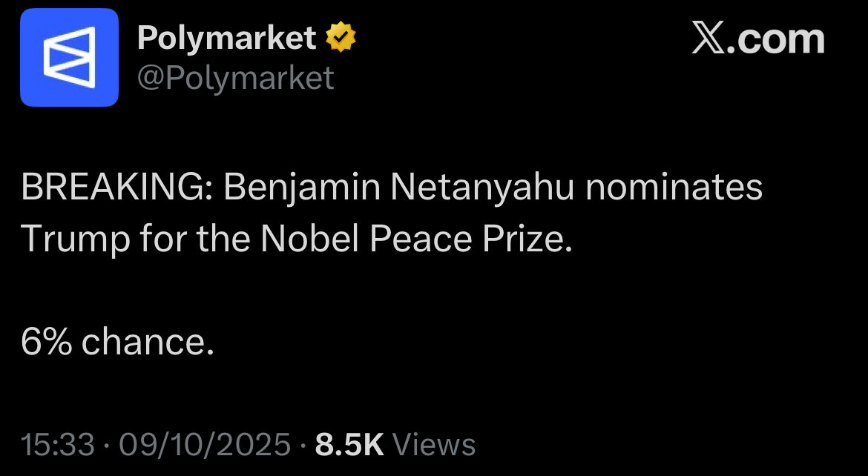Click the dot separator before view count
Image resolution: width=868 pixels, height=476 pixels.
click(x=303, y=445)
